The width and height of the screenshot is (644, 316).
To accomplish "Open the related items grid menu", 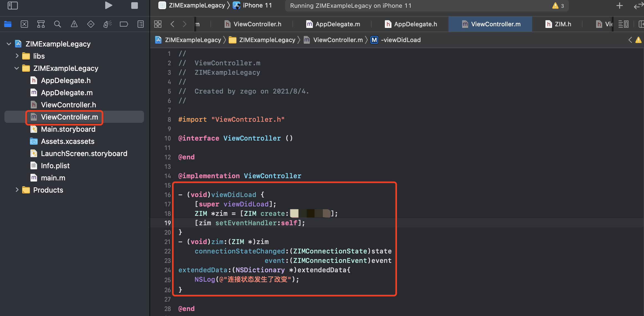I will point(158,24).
